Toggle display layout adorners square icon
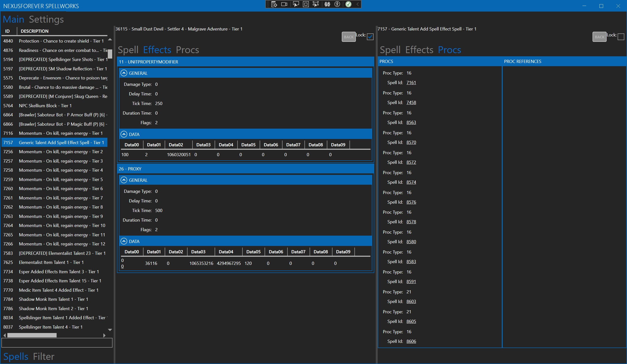 tap(306, 4)
